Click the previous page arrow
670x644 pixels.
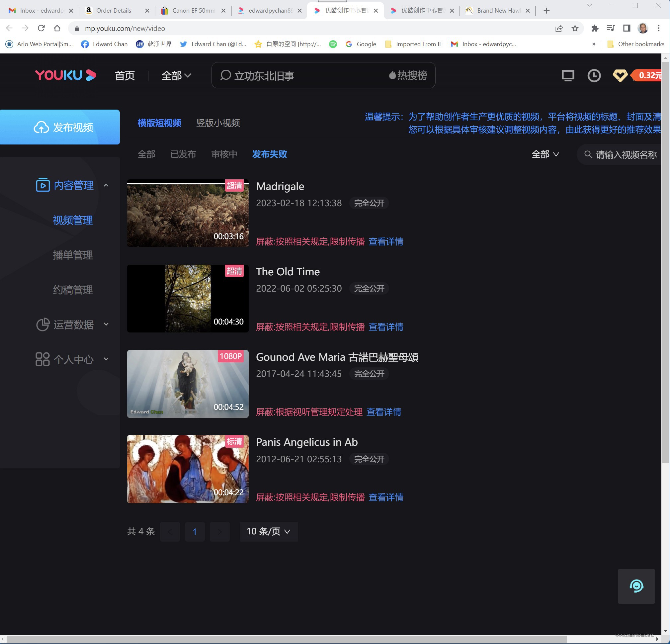click(170, 531)
